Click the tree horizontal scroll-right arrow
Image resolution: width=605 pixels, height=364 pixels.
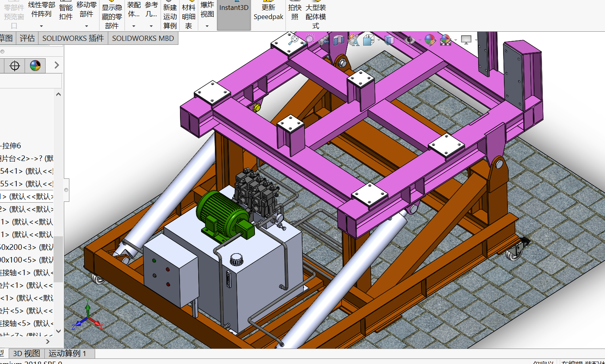coord(48,341)
